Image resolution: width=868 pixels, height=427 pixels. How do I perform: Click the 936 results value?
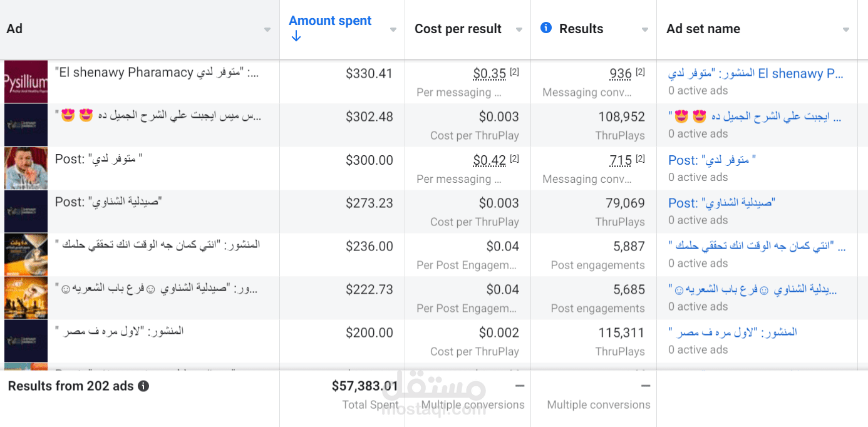(621, 74)
